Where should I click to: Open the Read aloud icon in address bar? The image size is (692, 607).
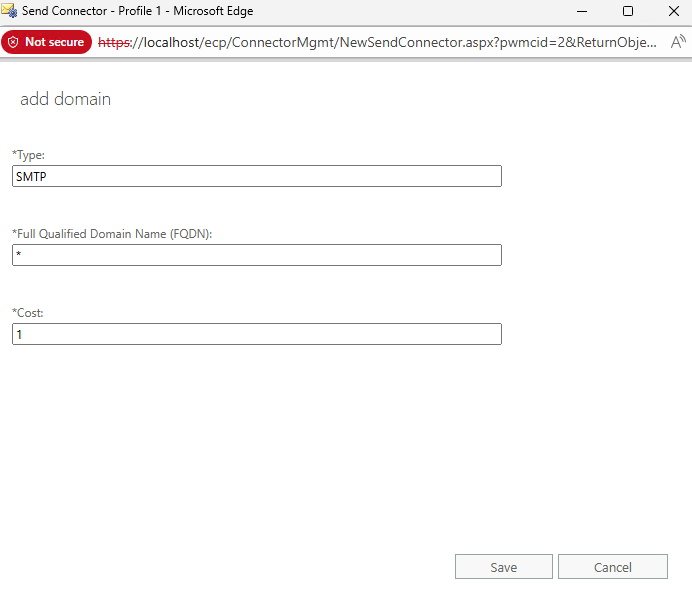pyautogui.click(x=677, y=42)
